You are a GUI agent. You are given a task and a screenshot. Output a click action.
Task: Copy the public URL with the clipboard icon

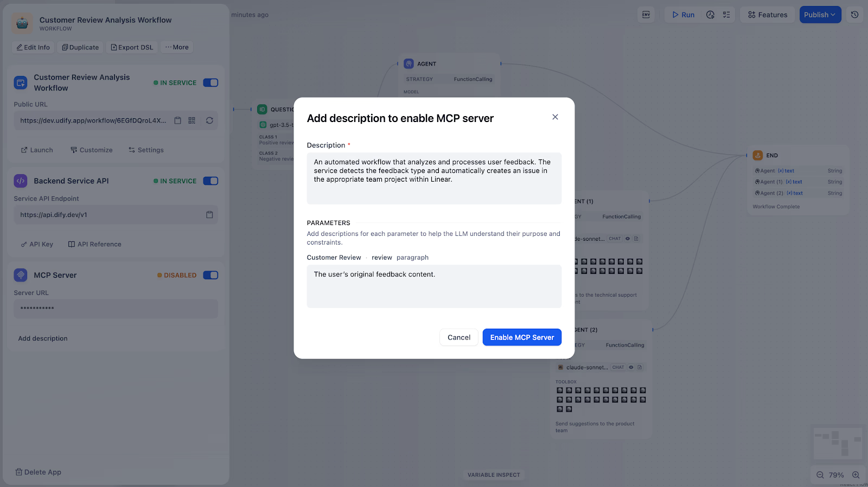tap(177, 120)
